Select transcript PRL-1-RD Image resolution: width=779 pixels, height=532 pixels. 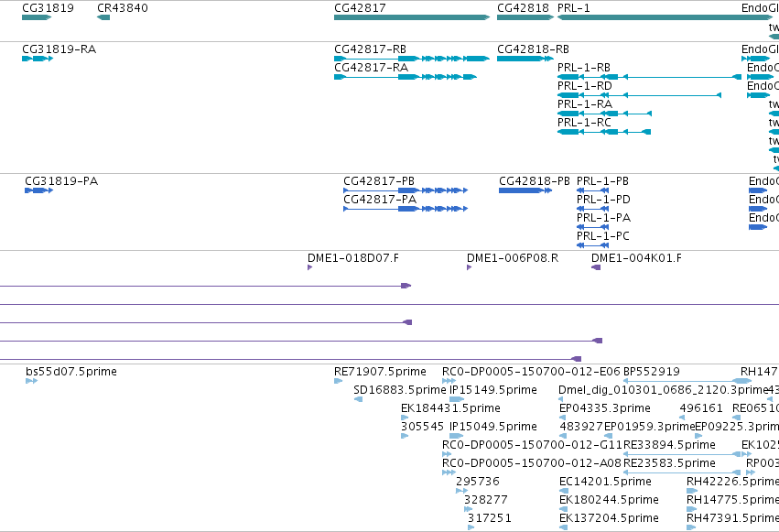click(584, 86)
